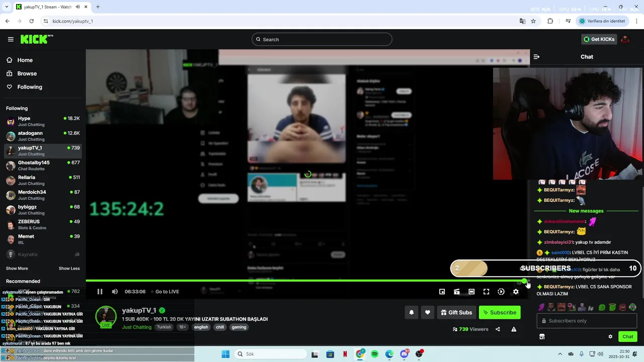
Task: Open Just Chatting category link
Action: pos(136,327)
